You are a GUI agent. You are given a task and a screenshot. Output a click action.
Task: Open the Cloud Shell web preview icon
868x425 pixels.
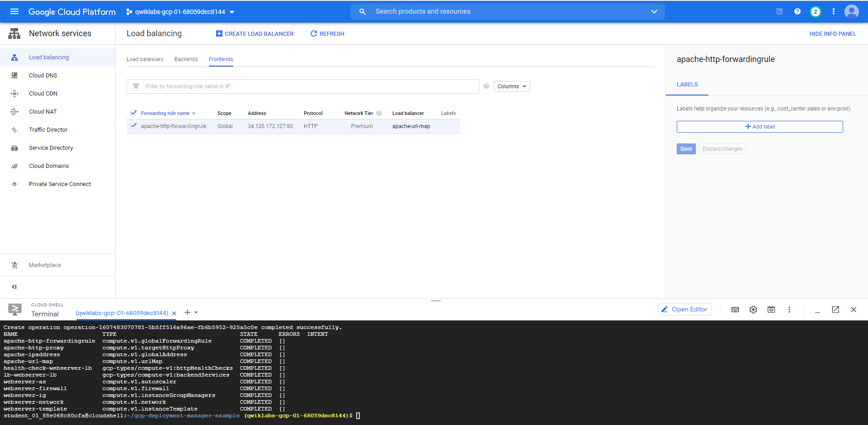[771, 310]
